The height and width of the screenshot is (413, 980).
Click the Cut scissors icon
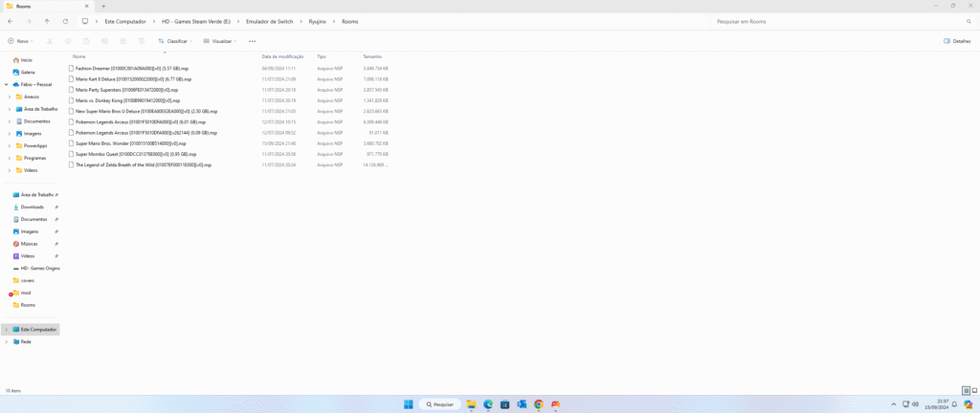point(50,41)
